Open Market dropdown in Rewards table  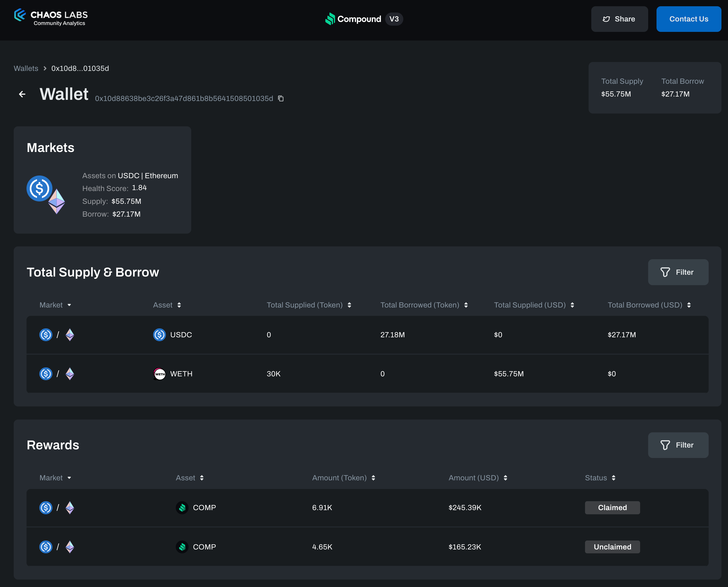click(69, 478)
